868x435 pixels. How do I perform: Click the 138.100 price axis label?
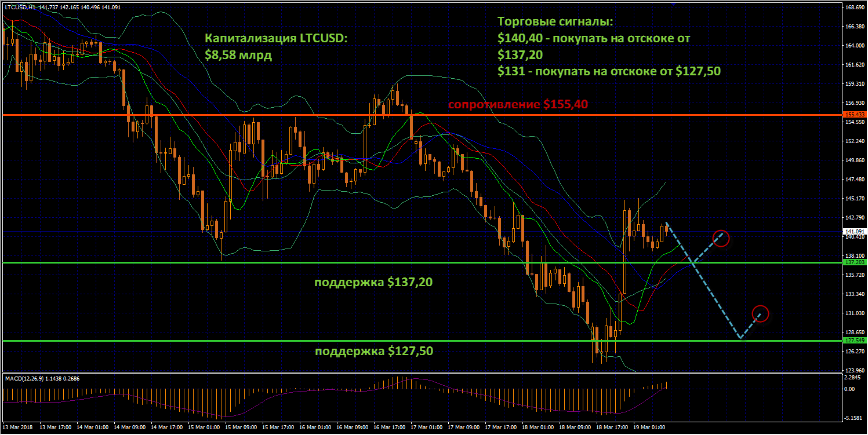click(x=856, y=255)
